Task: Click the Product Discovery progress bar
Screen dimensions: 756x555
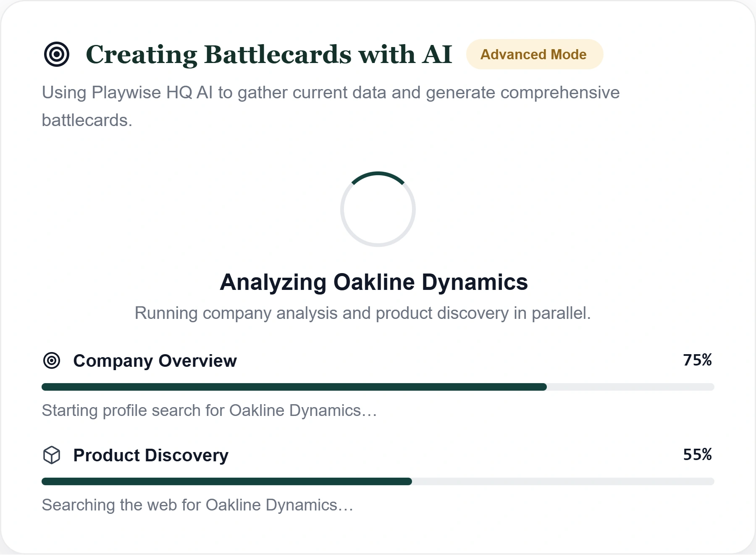Action: click(x=378, y=481)
